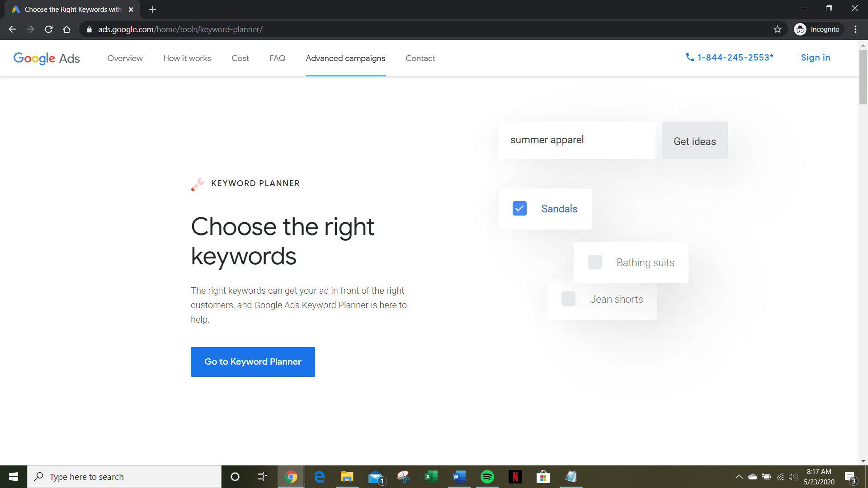Click the address bar URL
868x488 pixels.
pos(180,29)
